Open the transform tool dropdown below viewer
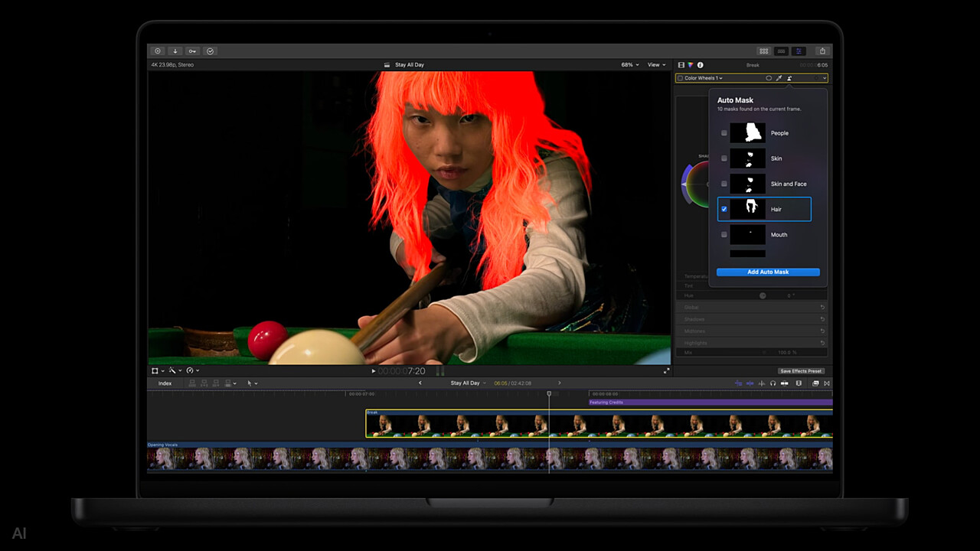Screen dimensions: 980x551 pyautogui.click(x=158, y=370)
